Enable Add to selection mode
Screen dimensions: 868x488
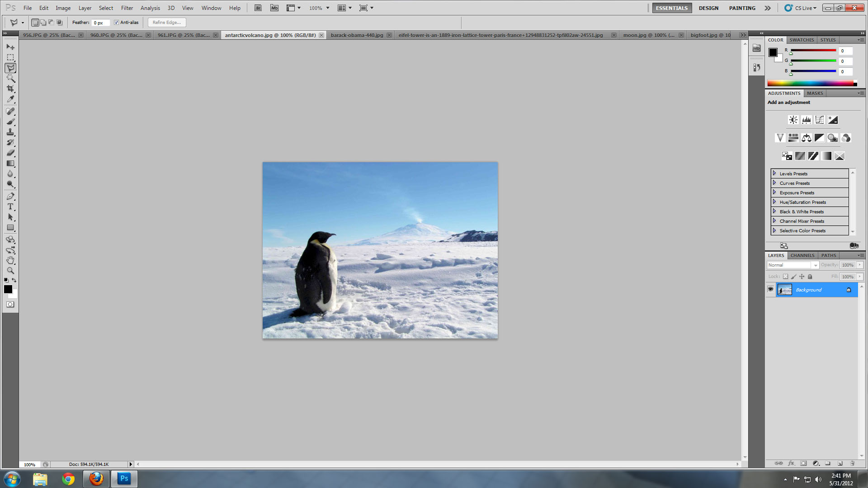43,22
